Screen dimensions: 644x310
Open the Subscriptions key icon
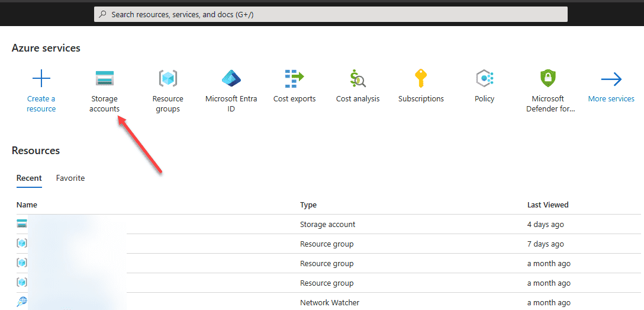pyautogui.click(x=421, y=78)
